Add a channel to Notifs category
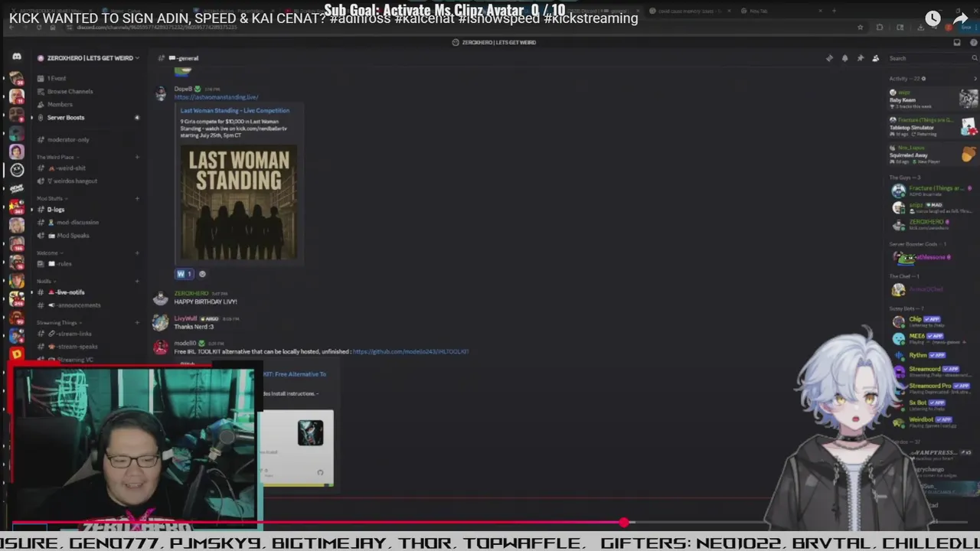 pos(137,281)
